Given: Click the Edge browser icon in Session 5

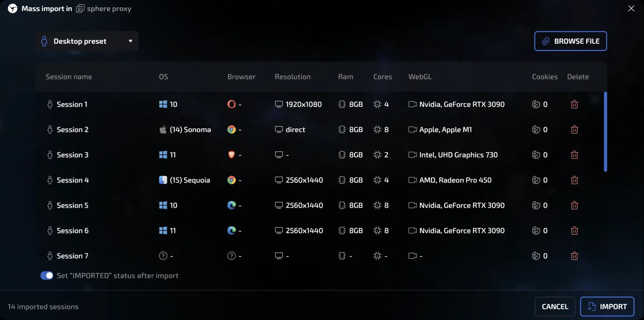Looking at the screenshot, I should (x=231, y=205).
